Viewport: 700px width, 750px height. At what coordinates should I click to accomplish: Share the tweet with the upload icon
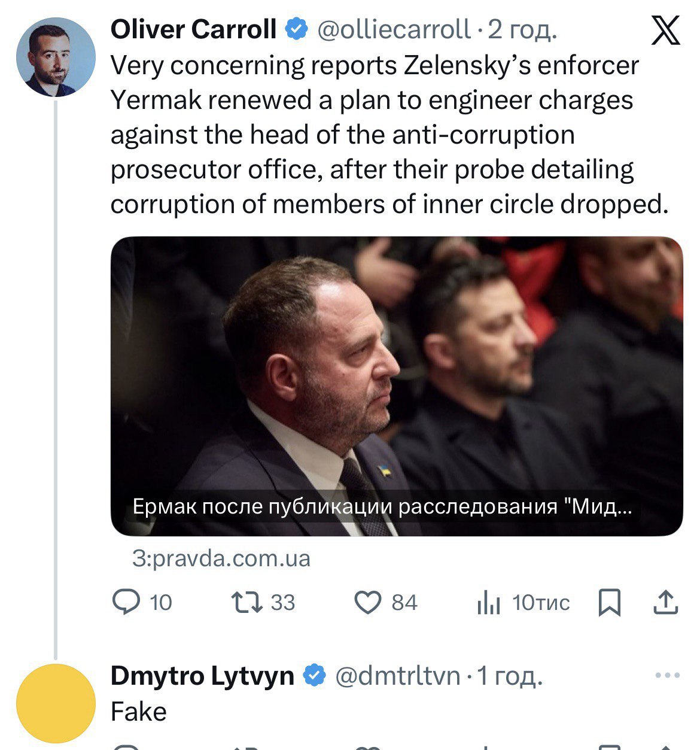click(x=665, y=602)
